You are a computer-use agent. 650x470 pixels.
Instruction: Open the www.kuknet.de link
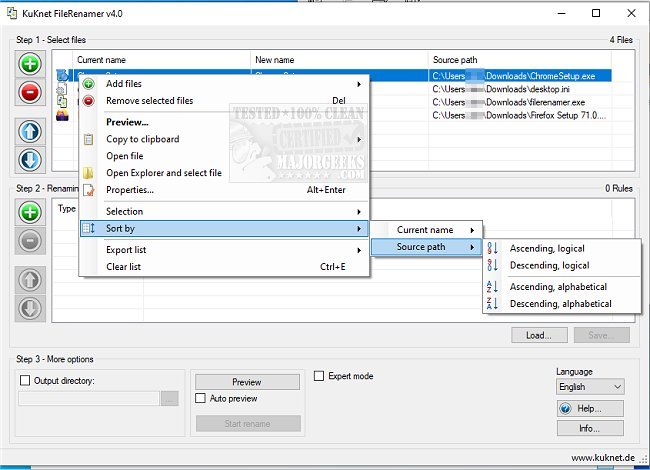click(603, 458)
